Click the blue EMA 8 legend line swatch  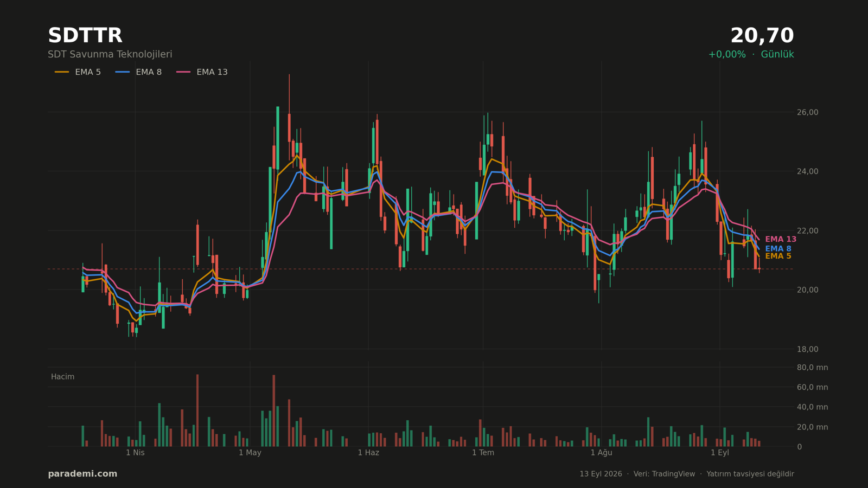pos(123,72)
